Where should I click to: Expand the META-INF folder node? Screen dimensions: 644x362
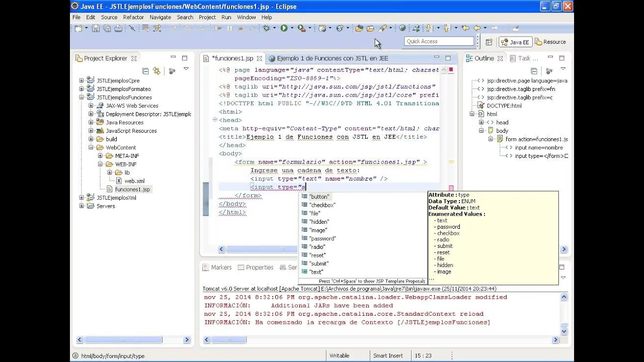pyautogui.click(x=100, y=156)
